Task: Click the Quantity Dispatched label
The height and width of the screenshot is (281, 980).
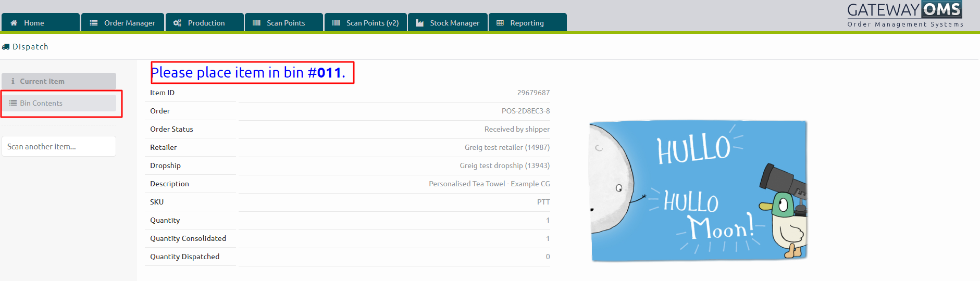Action: (x=184, y=257)
